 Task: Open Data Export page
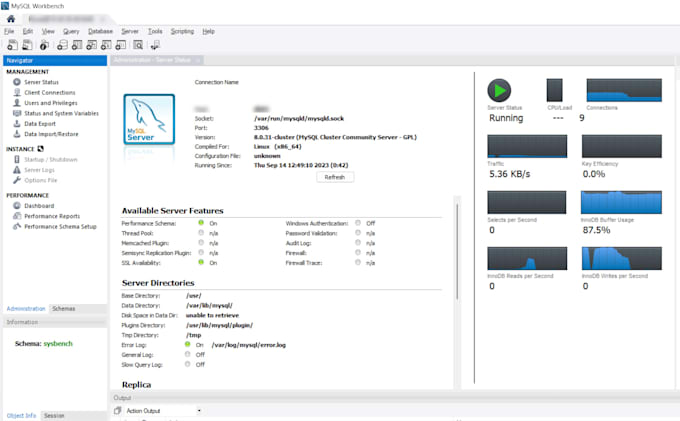pos(40,124)
